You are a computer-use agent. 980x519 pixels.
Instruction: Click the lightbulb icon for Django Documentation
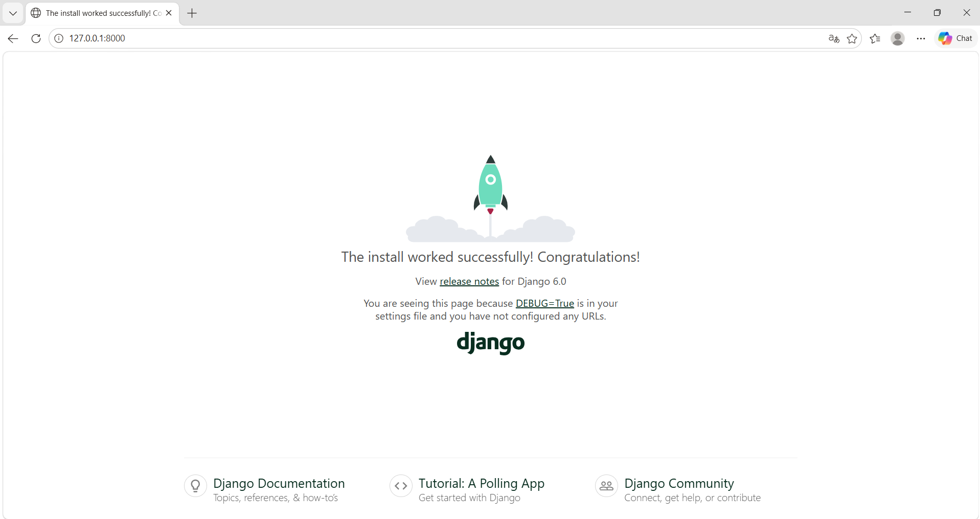click(x=195, y=486)
